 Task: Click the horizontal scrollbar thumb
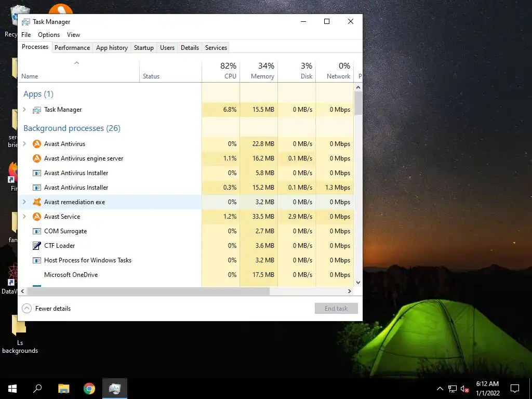[x=148, y=291]
